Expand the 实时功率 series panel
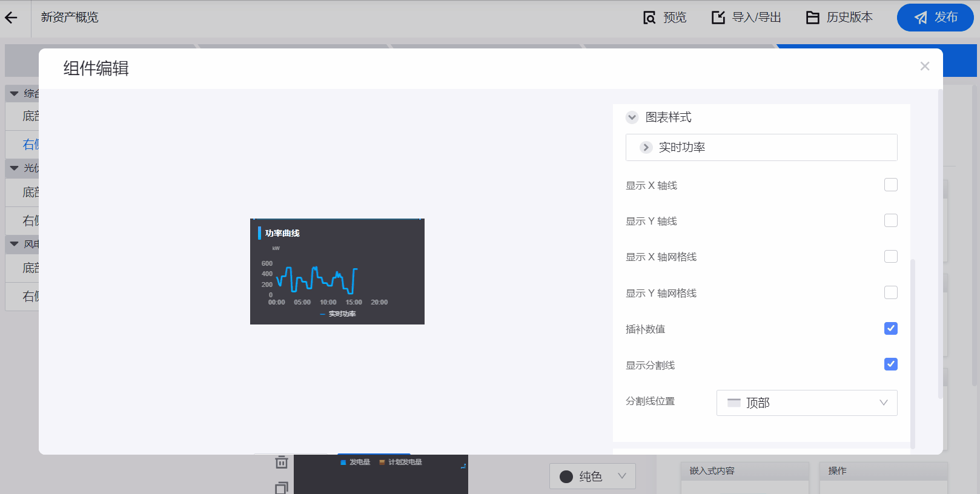Screen dimensions: 980x494 (x=646, y=147)
